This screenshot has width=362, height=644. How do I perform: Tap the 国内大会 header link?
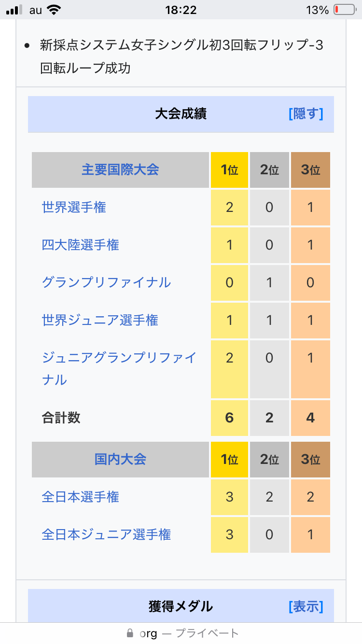pos(120,459)
